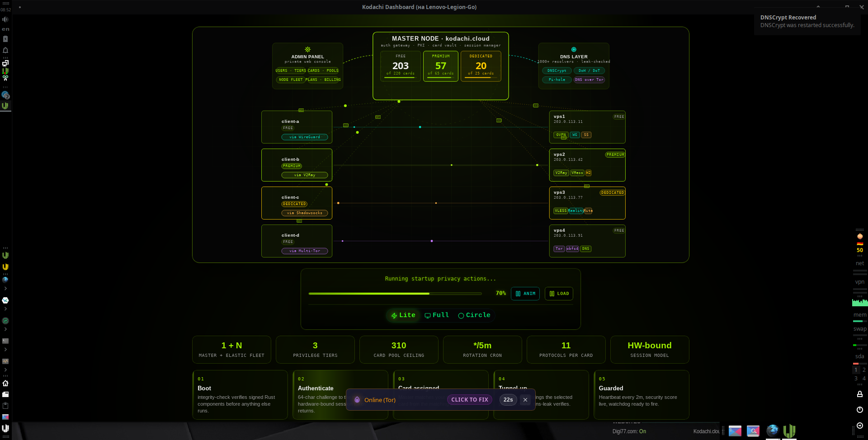The height and width of the screenshot is (440, 868).
Task: Open the FREE 203 cards tile
Action: click(x=401, y=66)
